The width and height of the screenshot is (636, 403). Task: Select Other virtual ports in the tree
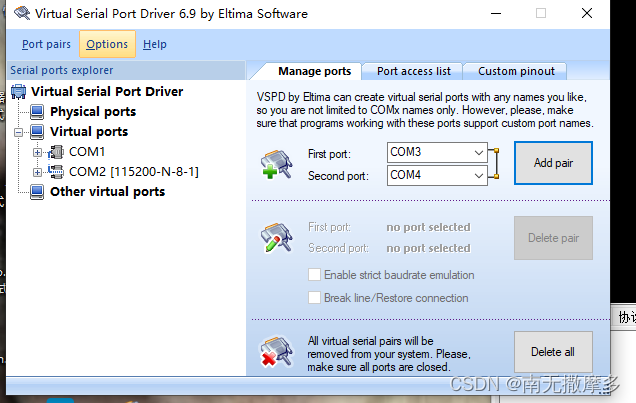[x=107, y=191]
